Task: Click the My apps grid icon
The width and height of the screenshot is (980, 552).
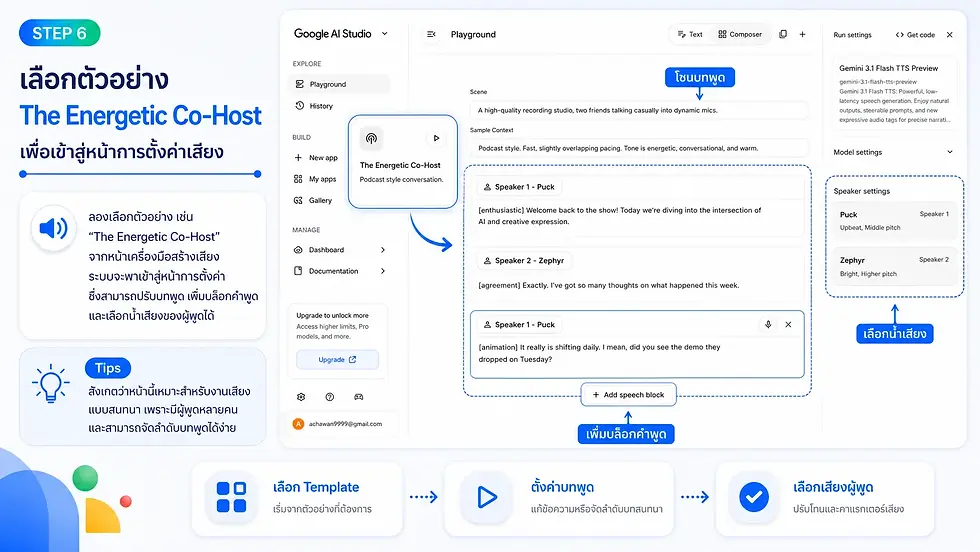Action: tap(298, 179)
